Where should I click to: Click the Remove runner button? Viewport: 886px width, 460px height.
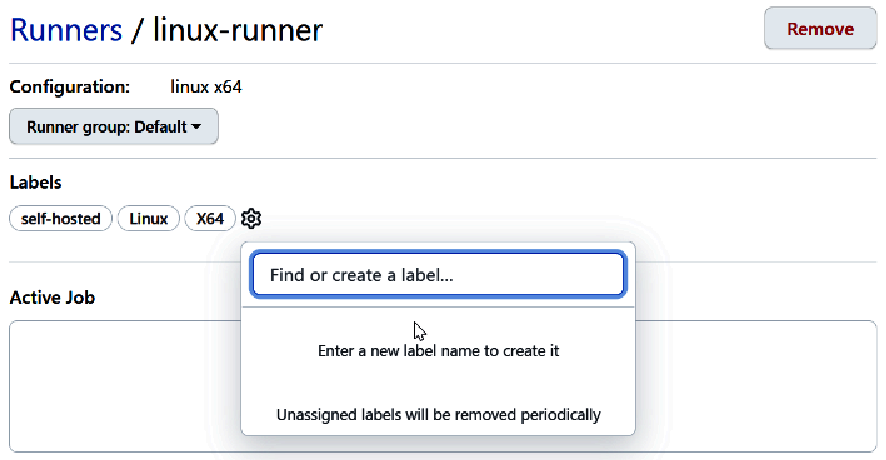820,28
